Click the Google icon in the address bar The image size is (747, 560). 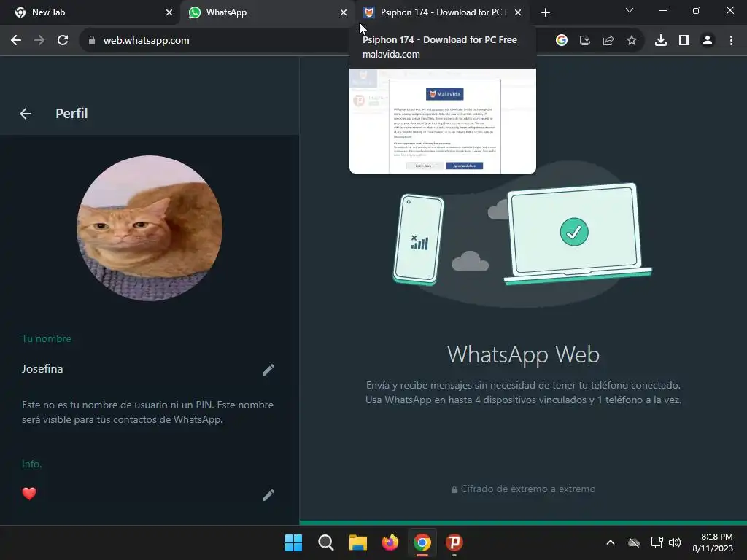(562, 41)
